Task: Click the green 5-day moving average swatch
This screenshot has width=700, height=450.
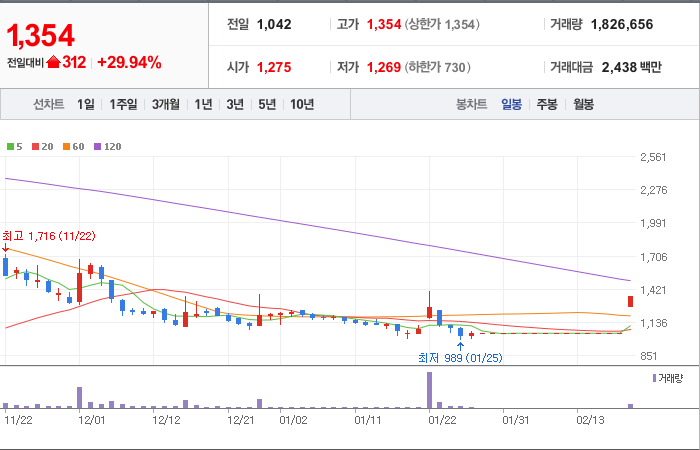Action: pyautogui.click(x=10, y=146)
